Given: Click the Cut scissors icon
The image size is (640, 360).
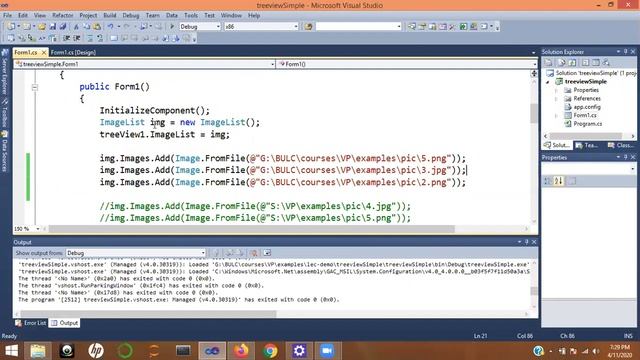Looking at the screenshot, I should coord(76,27).
